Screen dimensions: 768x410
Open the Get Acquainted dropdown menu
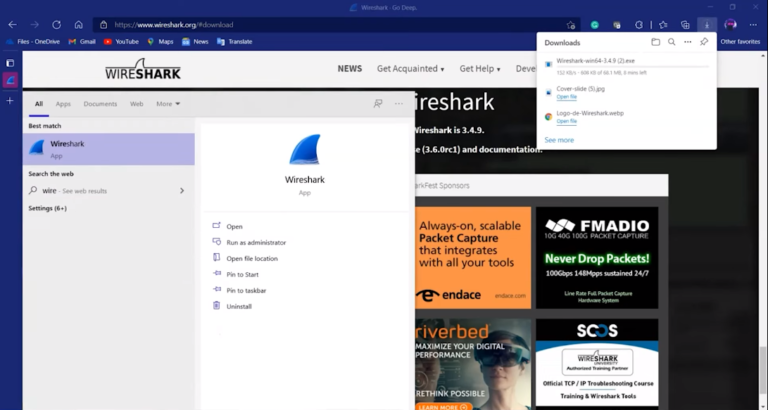410,69
